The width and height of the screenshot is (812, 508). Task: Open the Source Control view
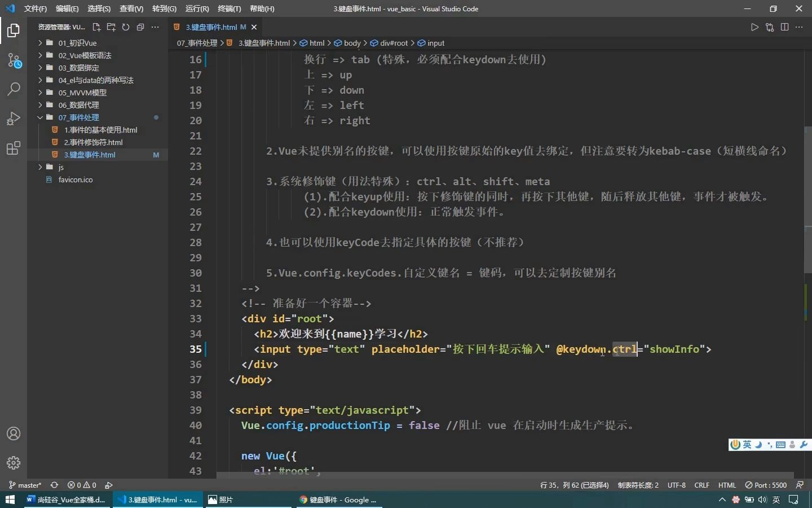pos(14,60)
